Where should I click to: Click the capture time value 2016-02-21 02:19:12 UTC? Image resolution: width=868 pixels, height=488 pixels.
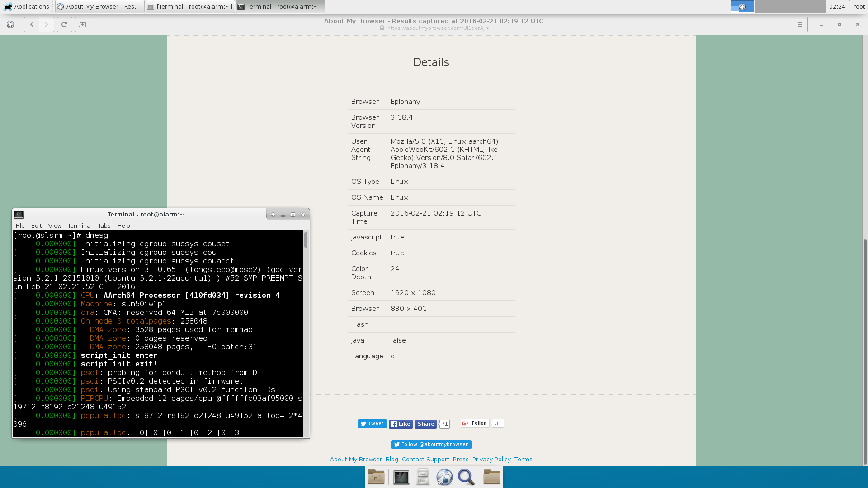(x=436, y=213)
